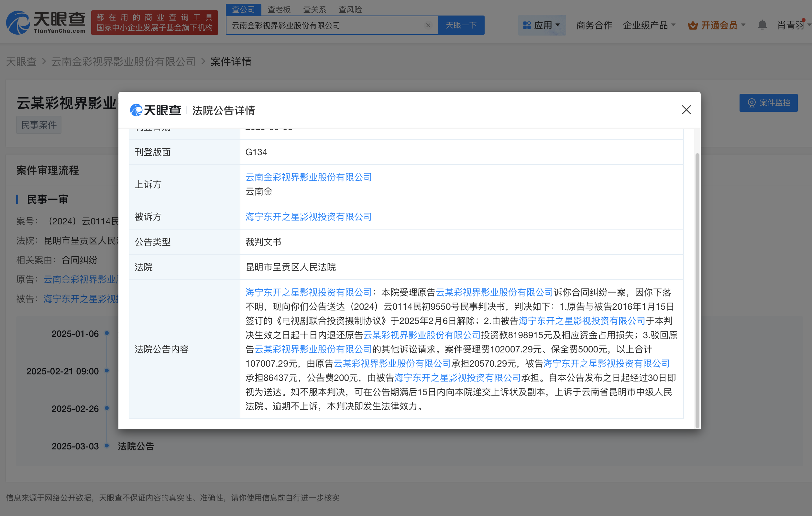
Task: Click the 民事一审 section heading
Action: [48, 199]
